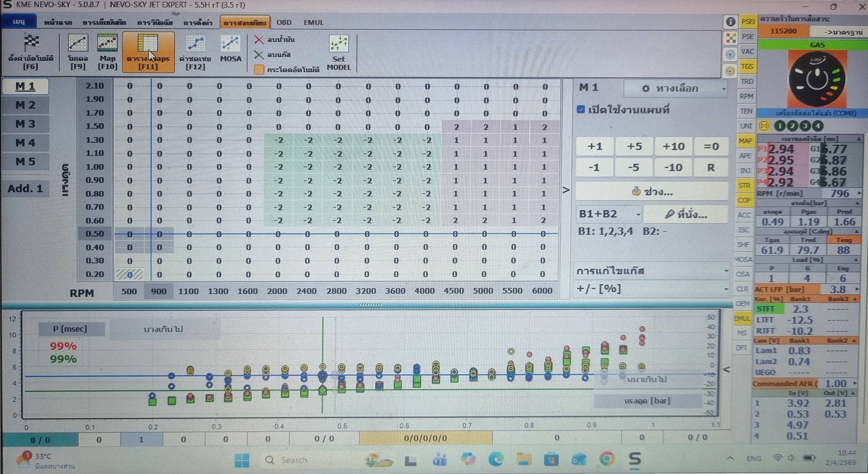Click the +10 correction button

pyautogui.click(x=673, y=146)
